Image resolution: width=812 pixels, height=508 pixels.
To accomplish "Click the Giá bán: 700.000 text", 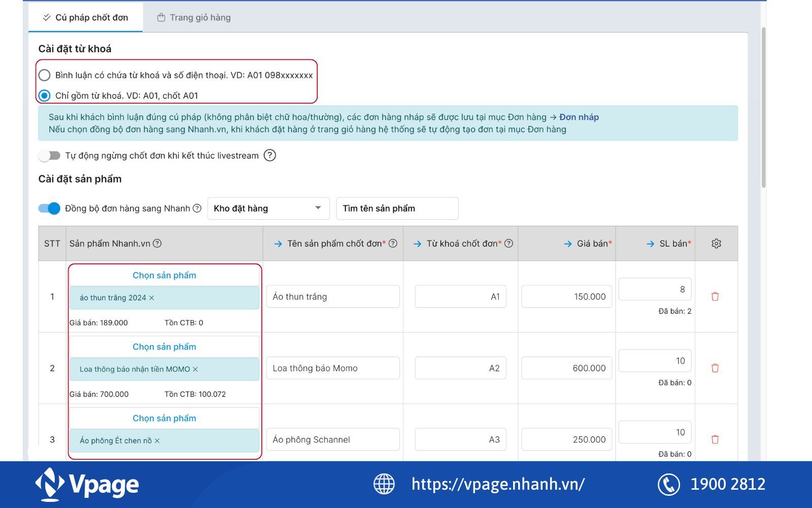I will tap(99, 394).
